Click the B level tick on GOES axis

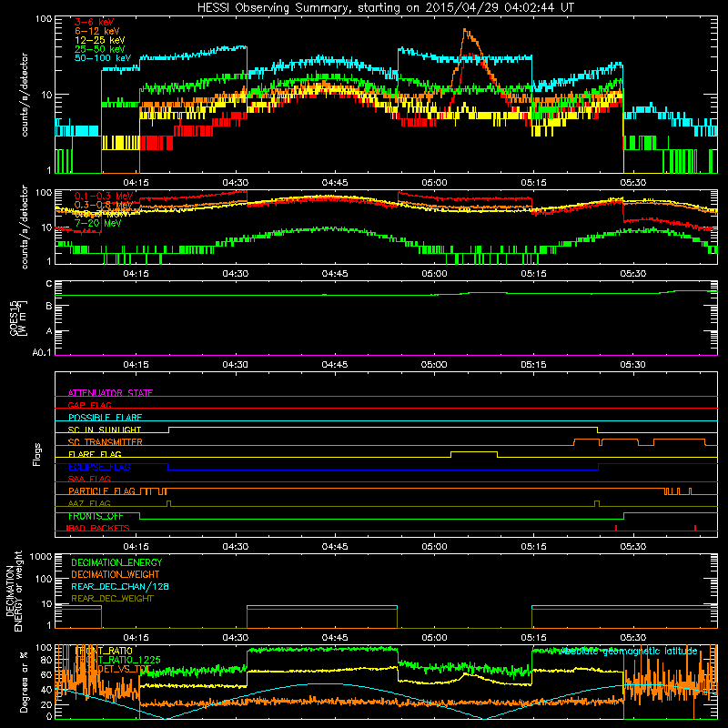[49, 306]
